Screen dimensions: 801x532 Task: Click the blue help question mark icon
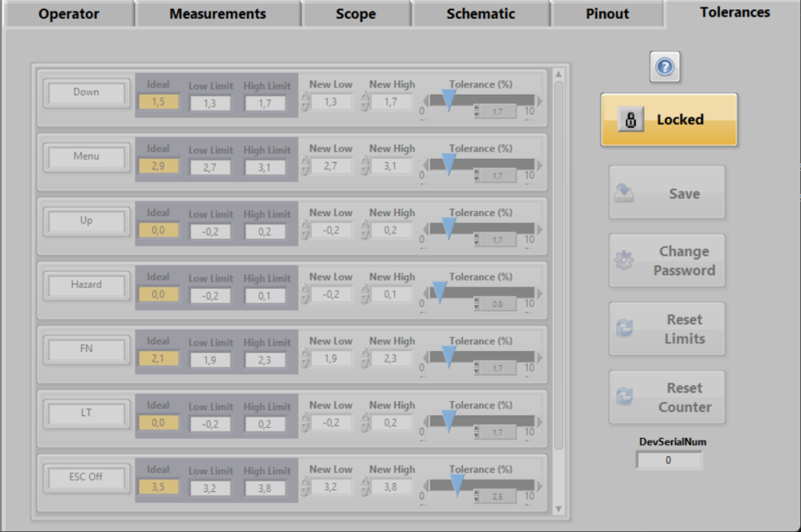click(665, 67)
